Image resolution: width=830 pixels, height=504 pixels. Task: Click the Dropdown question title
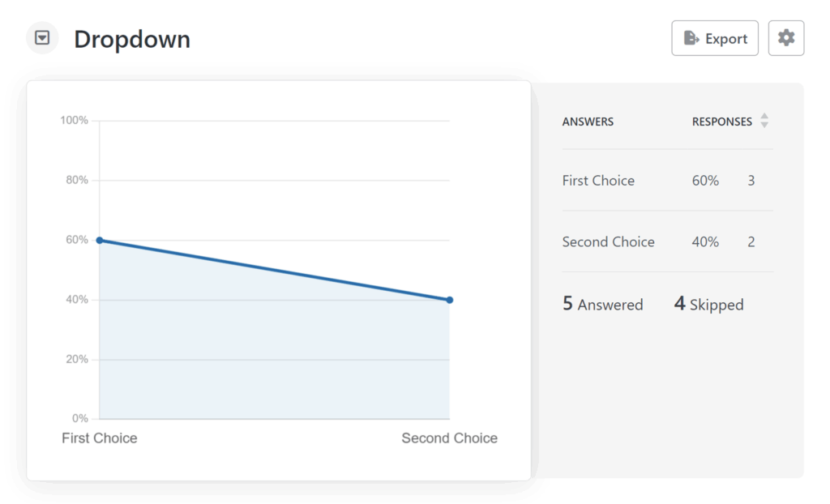click(x=132, y=39)
